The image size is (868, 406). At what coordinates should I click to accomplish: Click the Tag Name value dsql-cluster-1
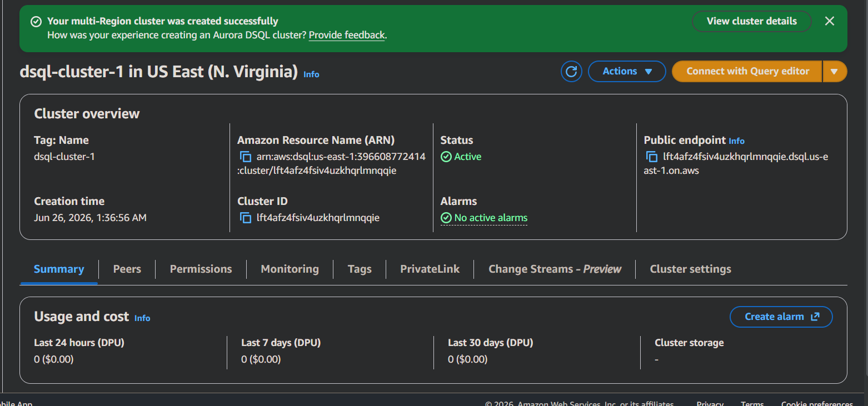click(64, 157)
